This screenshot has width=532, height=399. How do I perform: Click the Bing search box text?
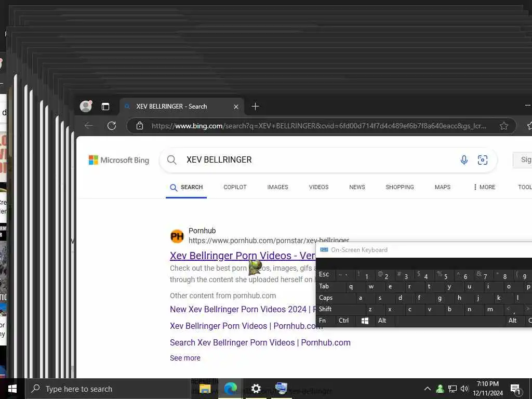tap(219, 160)
